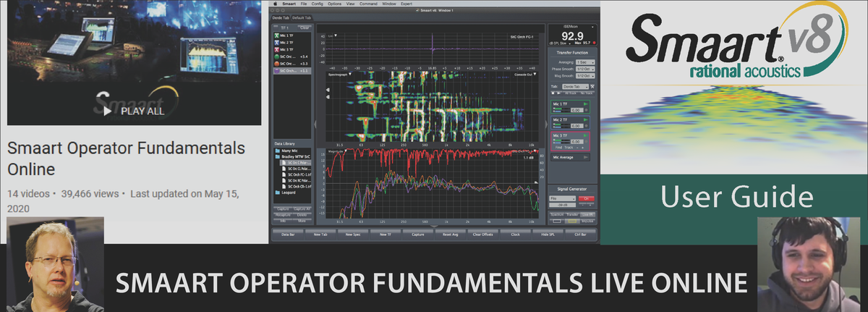The height and width of the screenshot is (312, 868).
Task: Click the New TF button
Action: point(386,235)
